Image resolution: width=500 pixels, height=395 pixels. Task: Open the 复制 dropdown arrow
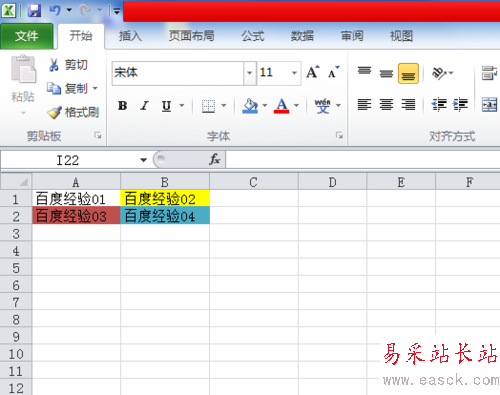tap(95, 88)
